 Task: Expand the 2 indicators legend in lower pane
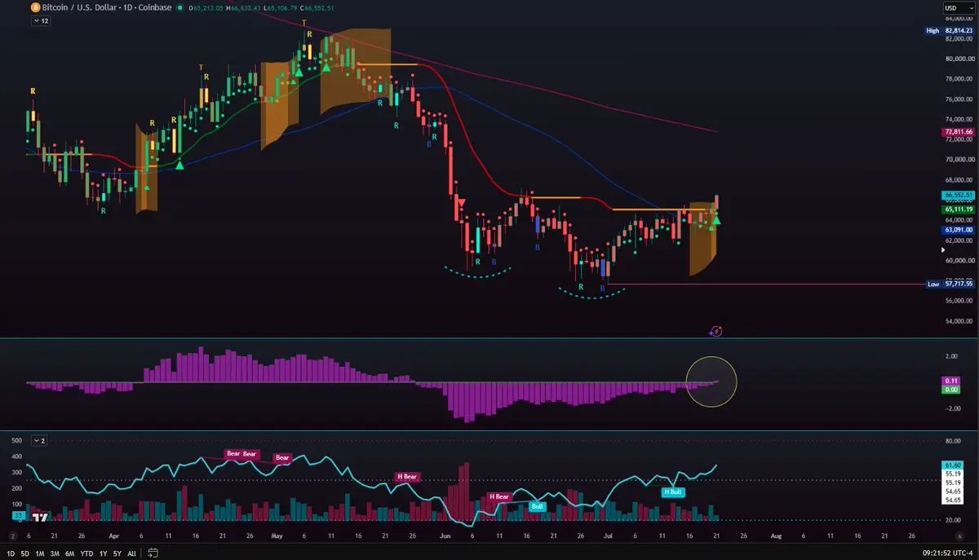(41, 440)
